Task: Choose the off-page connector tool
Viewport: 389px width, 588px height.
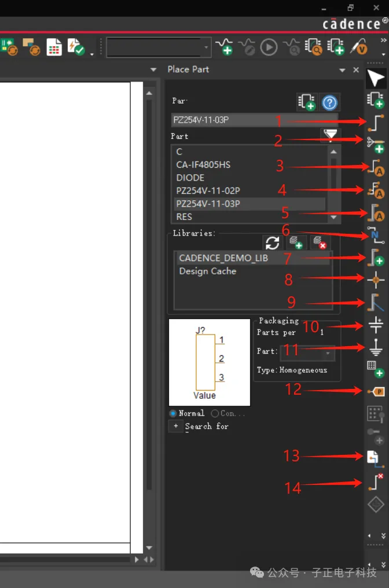Action: click(x=376, y=459)
